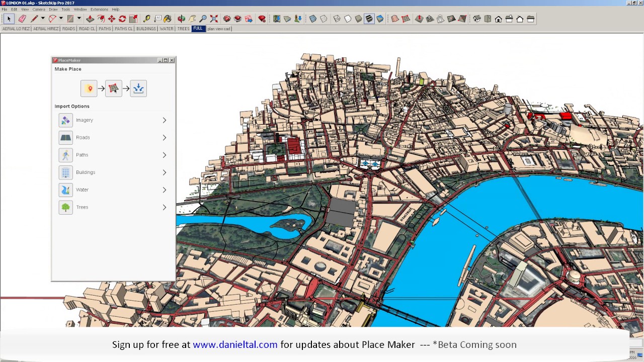Switch to BUILDINGS scene tab
644x362 pixels.
146,29
